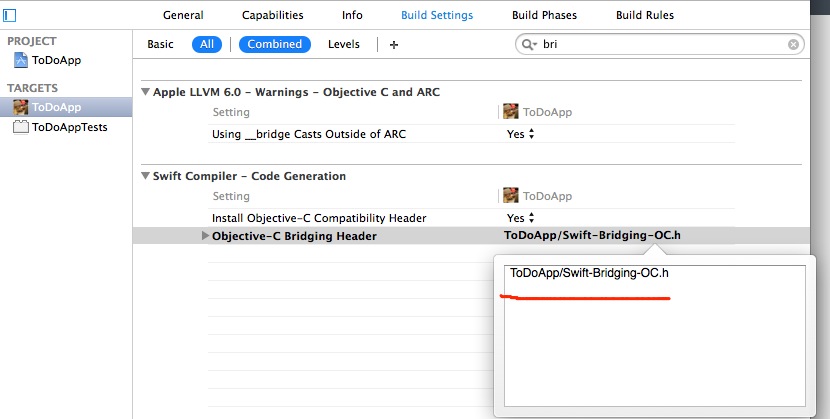Click ToDoApp column icon in Swift Compiler section
This screenshot has width=830, height=419.
click(511, 196)
